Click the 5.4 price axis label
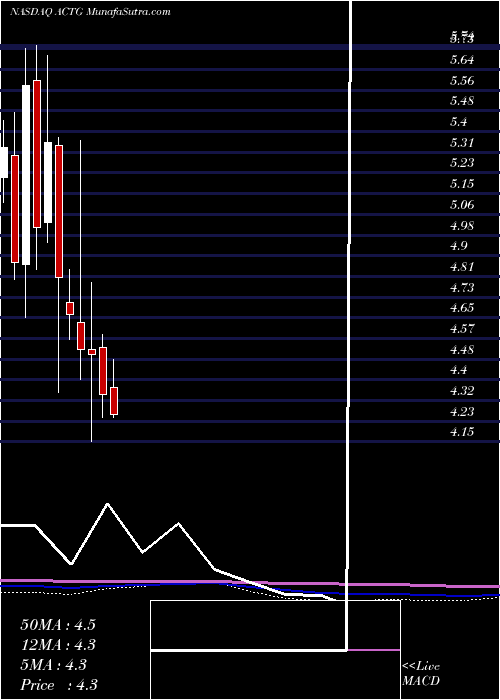Image resolution: width=500 pixels, height=700 pixels. coord(459,122)
